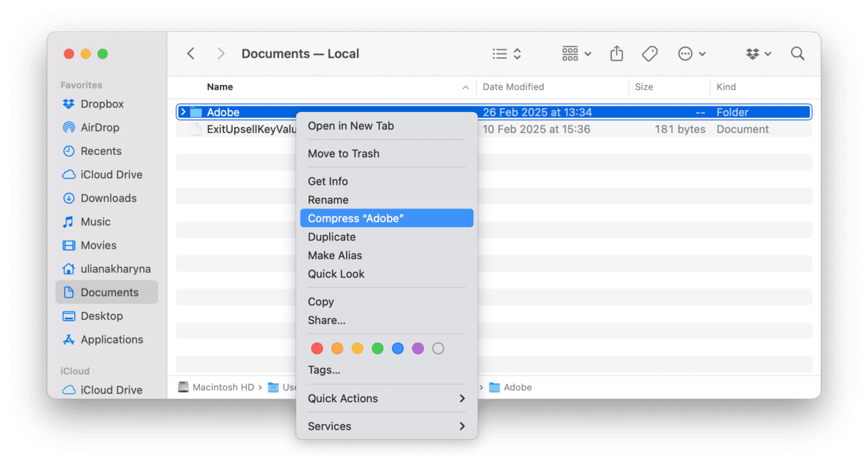
Task: Select Downloads in the sidebar
Action: (x=108, y=199)
